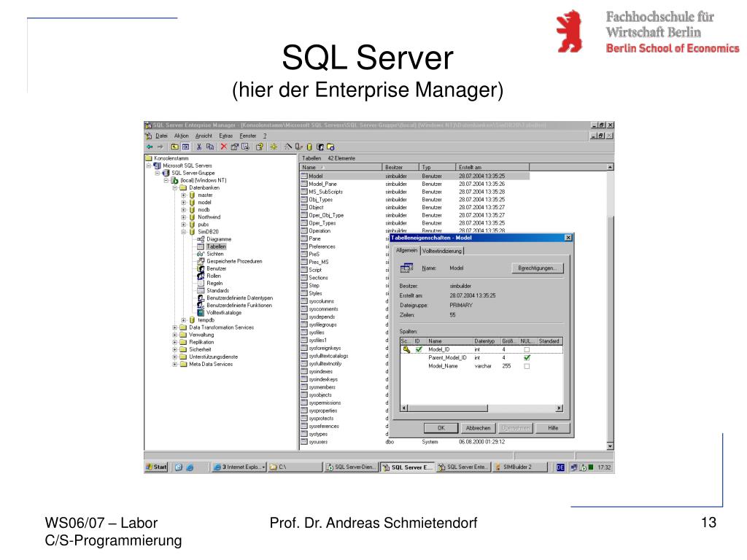Click the table icon beside Name field
Screen dimensions: 747x560
pos(406,268)
